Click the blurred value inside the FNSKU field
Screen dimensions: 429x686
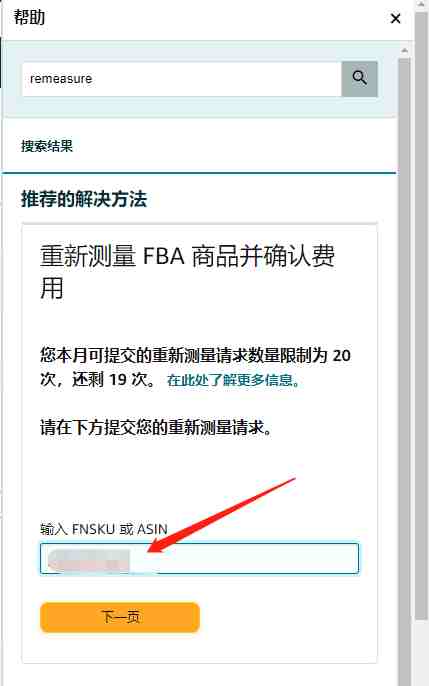[x=90, y=560]
